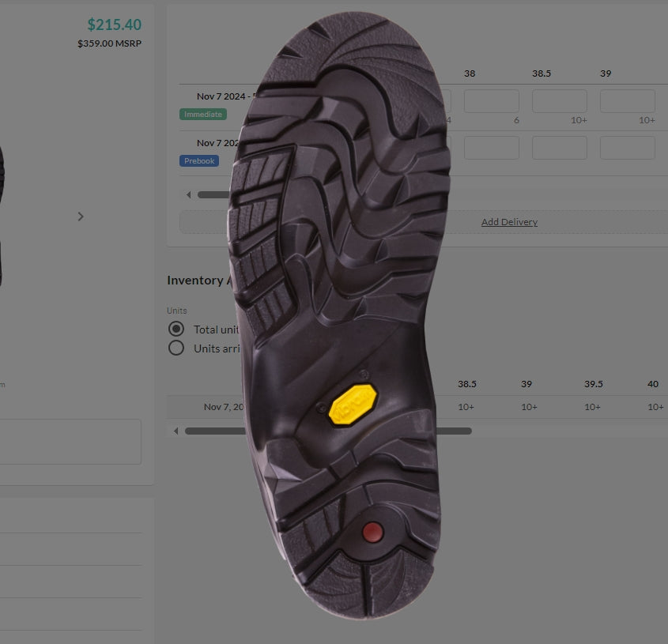668x644 pixels.
Task: Click the next product image chevron arrow
Action: point(81,217)
